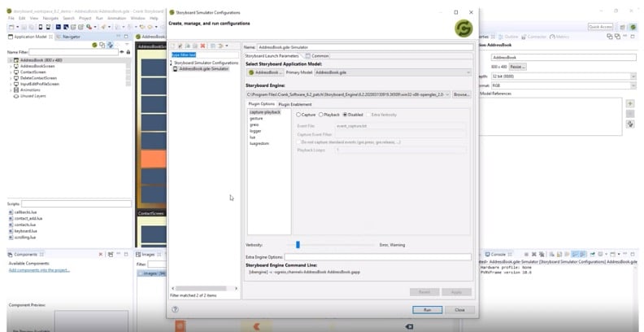Image resolution: width=644 pixels, height=332 pixels.
Task: Select AddressBook.gde-Simulator configuration in tree
Action: click(x=202, y=69)
